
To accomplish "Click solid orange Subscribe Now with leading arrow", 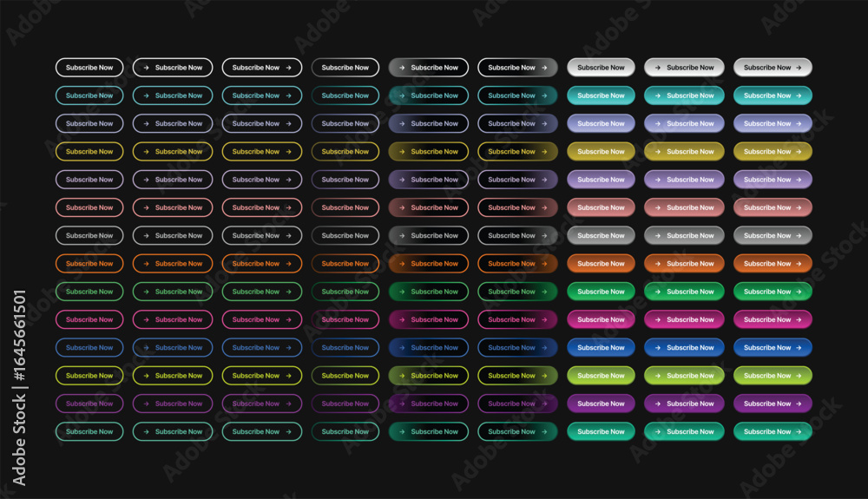I will [x=684, y=263].
